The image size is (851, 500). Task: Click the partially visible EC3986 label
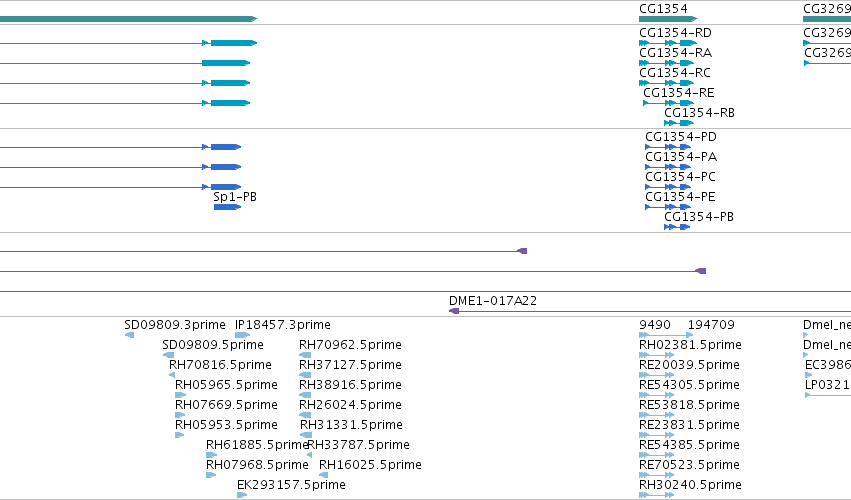[828, 365]
